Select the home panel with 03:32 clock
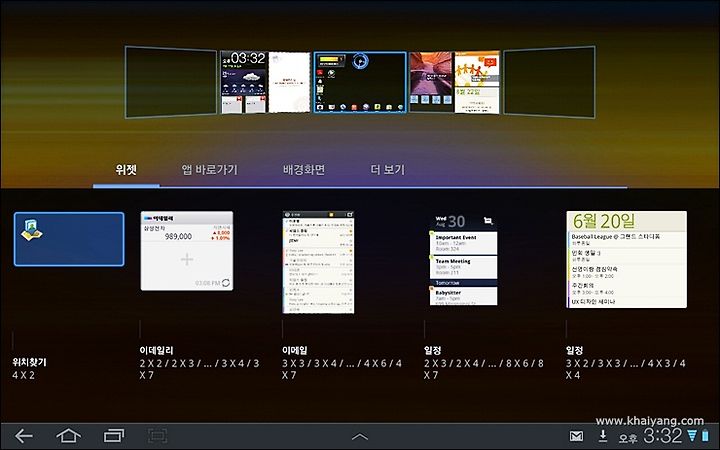720x450 pixels. pos(266,82)
